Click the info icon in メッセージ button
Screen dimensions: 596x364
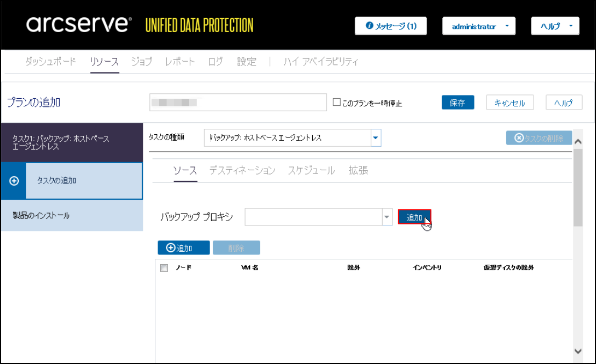point(369,26)
